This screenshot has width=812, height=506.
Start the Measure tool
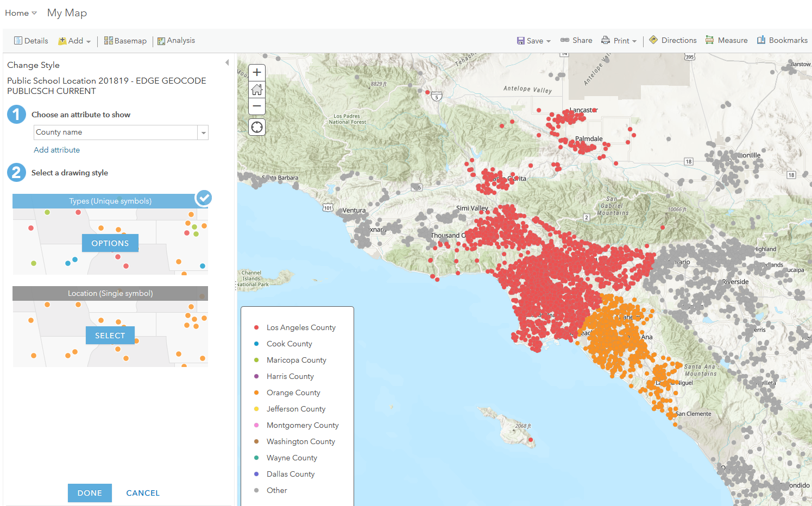tap(726, 40)
